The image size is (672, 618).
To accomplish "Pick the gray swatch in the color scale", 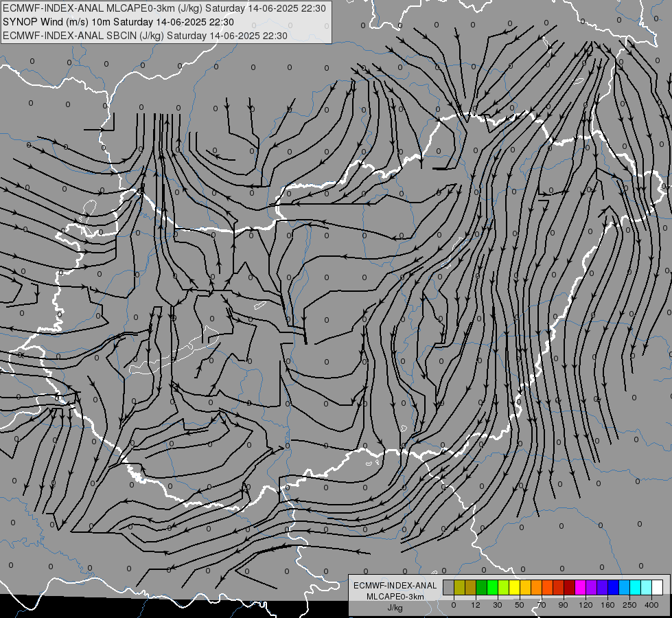I will tap(449, 587).
